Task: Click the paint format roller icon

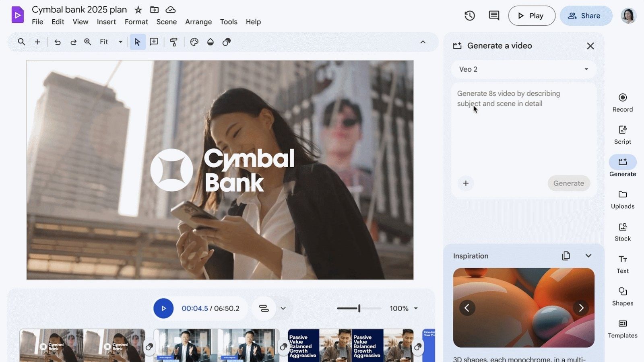Action: (x=174, y=42)
